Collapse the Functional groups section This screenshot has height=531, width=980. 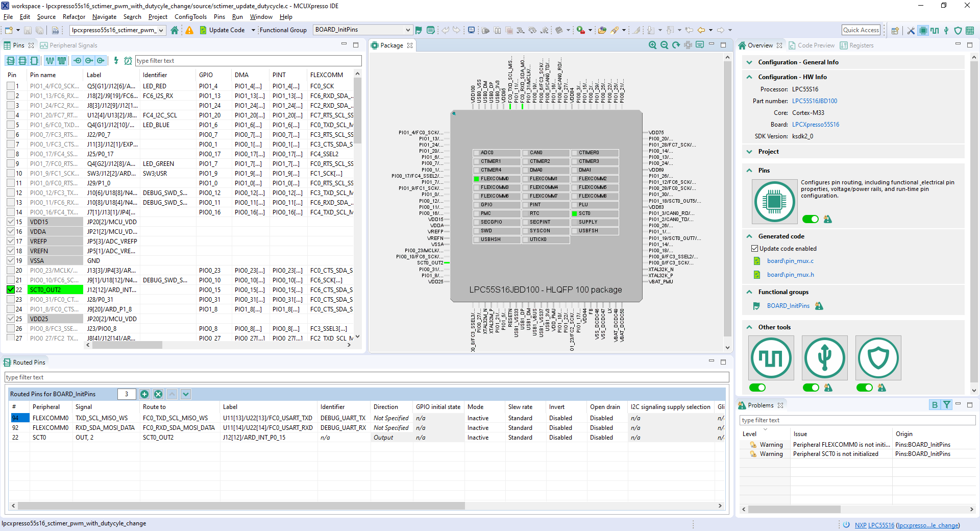point(749,292)
